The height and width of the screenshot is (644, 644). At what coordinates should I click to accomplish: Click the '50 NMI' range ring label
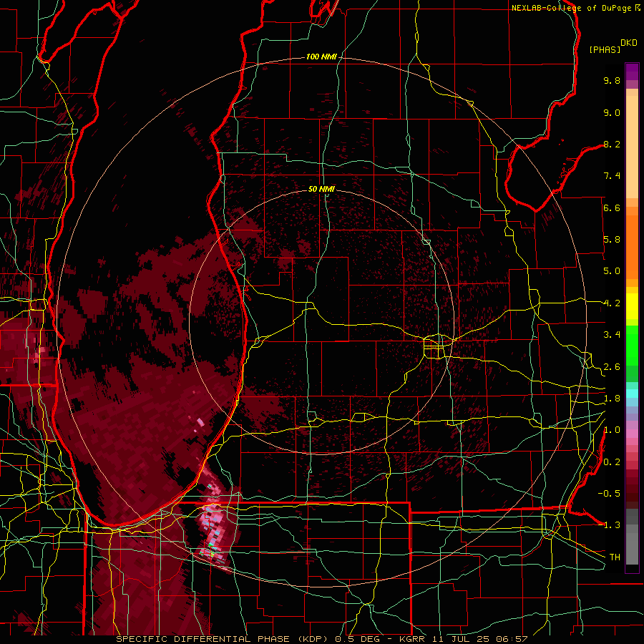(321, 189)
